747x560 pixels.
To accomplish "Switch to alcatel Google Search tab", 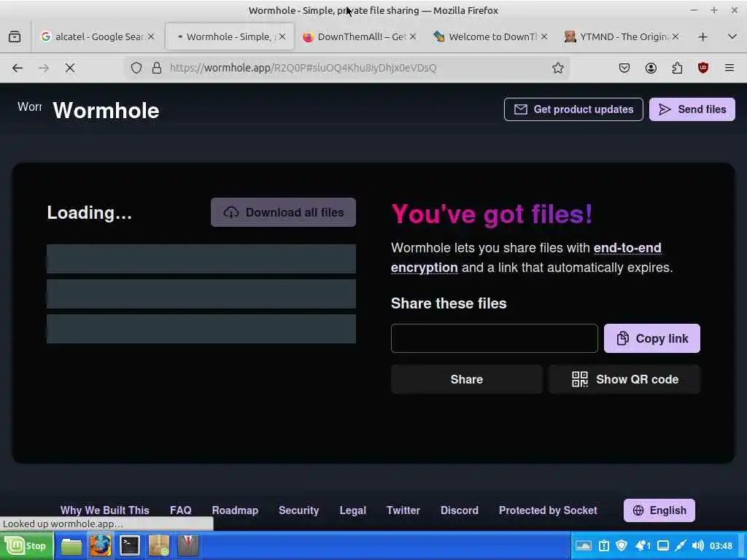I will pyautogui.click(x=98, y=36).
